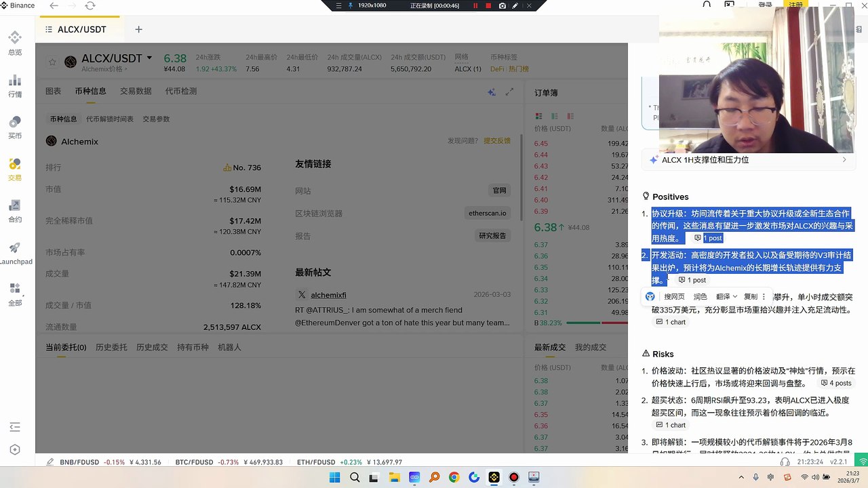Click the DeFi token tag
Screen dimensions: 868x488
pos(497,69)
